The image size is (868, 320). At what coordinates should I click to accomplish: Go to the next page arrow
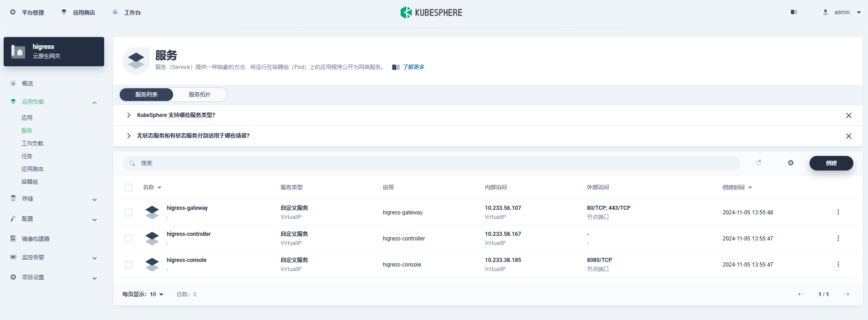846,294
